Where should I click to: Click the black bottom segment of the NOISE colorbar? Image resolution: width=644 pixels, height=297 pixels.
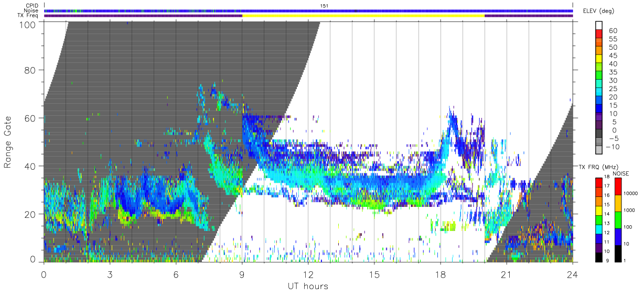tap(618, 252)
